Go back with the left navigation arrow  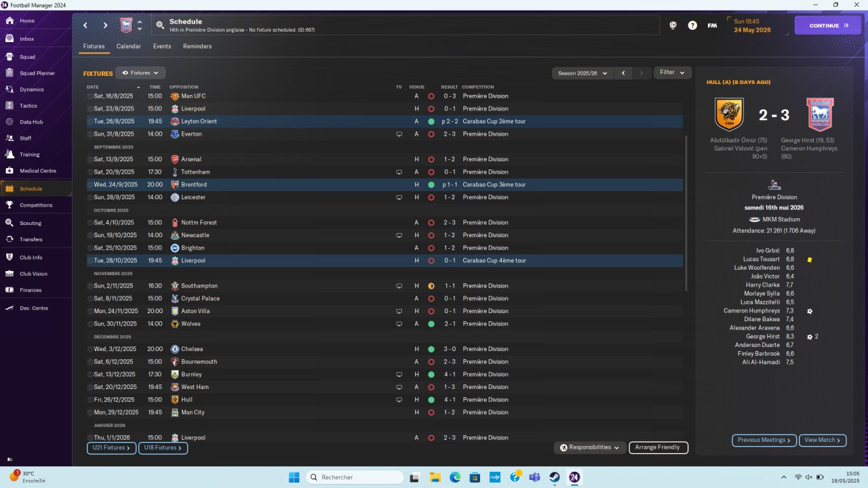coord(85,26)
